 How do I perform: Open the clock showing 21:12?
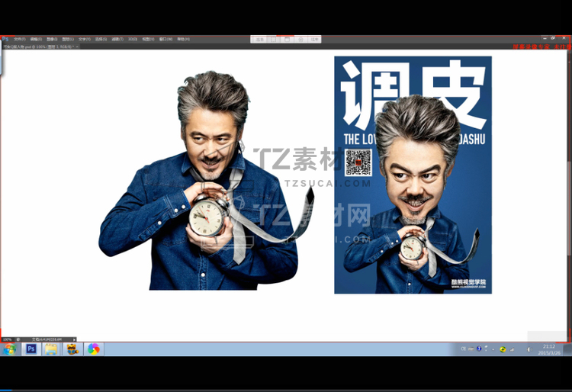click(549, 349)
